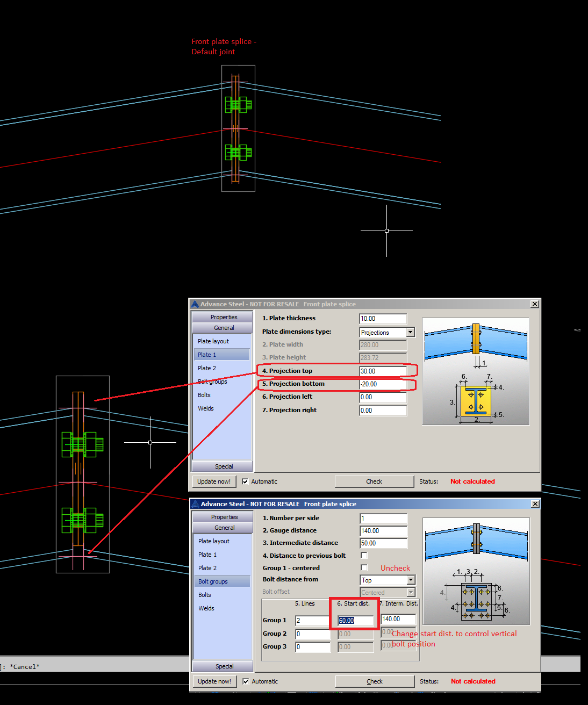588x705 pixels.
Task: Open Plate dimensions type dropdown
Action: pyautogui.click(x=411, y=332)
